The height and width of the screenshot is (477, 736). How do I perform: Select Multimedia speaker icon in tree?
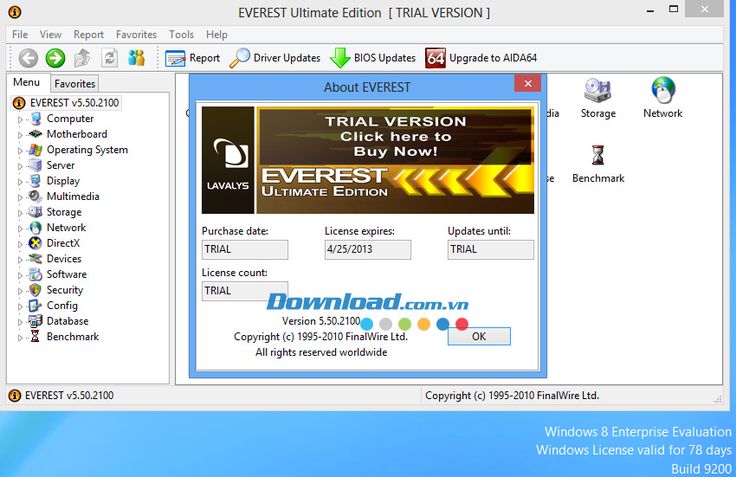(x=36, y=196)
